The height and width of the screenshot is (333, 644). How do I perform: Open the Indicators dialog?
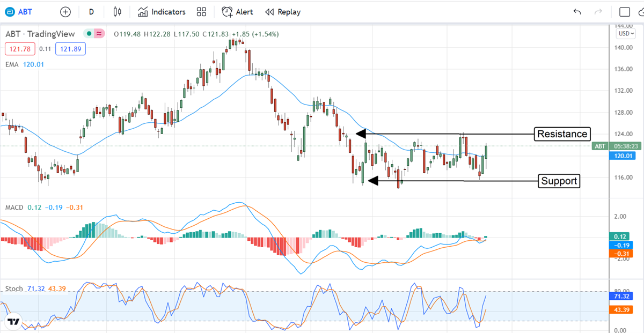tap(162, 12)
